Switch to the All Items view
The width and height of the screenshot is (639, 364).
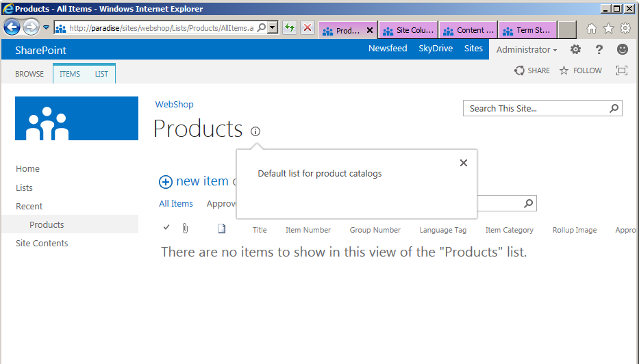click(176, 204)
